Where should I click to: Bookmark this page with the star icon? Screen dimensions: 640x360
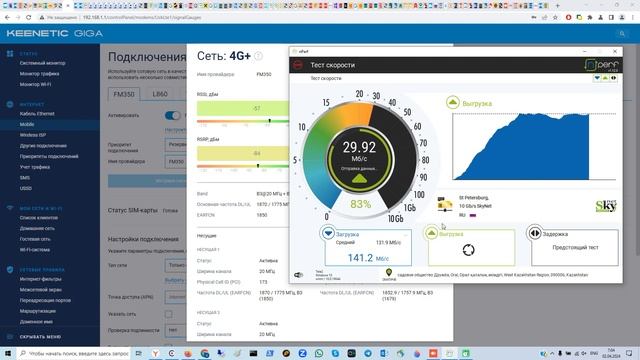[555, 18]
